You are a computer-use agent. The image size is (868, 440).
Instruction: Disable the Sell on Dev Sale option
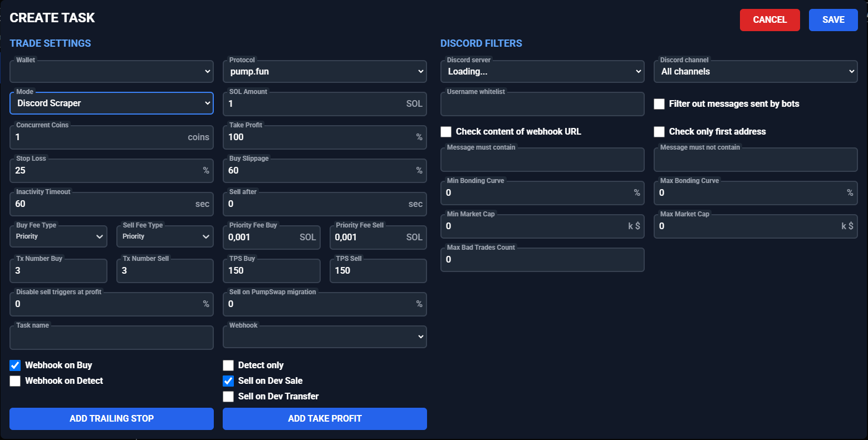(228, 381)
